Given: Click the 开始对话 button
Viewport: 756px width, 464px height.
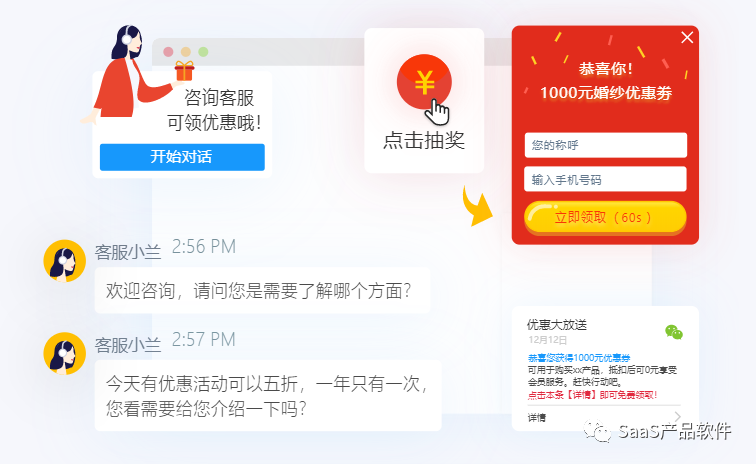Looking at the screenshot, I should pyautogui.click(x=182, y=157).
